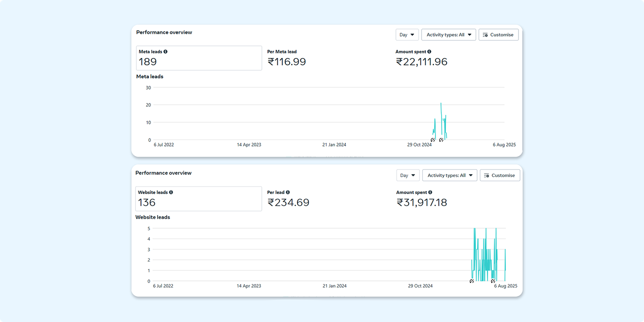Viewport: 644px width, 322px height.
Task: Select the Website leads 136 metric card
Action: point(198,199)
